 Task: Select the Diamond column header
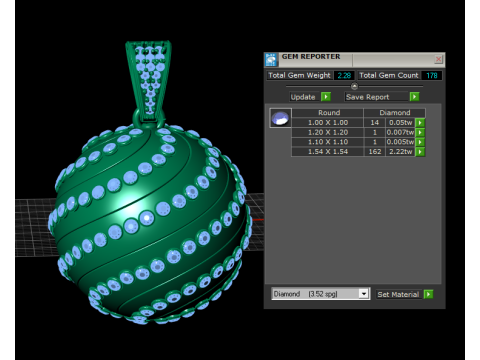[395, 113]
